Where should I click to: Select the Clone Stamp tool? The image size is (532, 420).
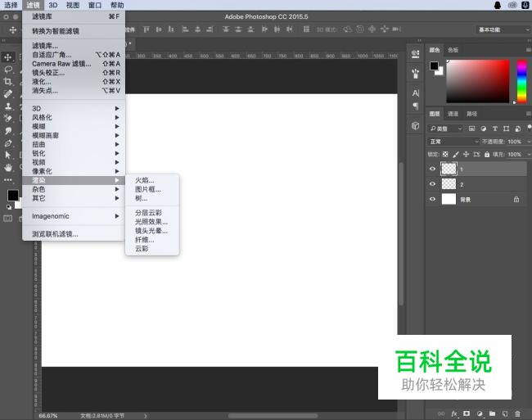(x=8, y=106)
